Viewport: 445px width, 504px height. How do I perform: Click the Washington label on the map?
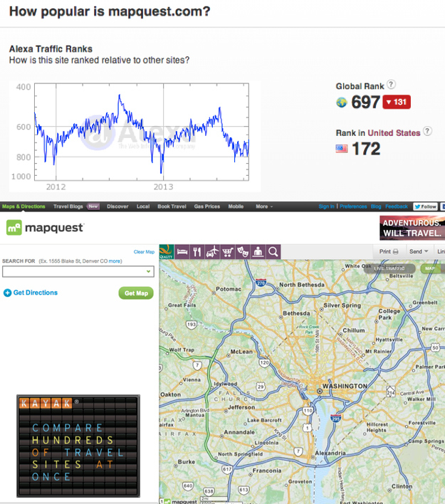pyautogui.click(x=345, y=386)
